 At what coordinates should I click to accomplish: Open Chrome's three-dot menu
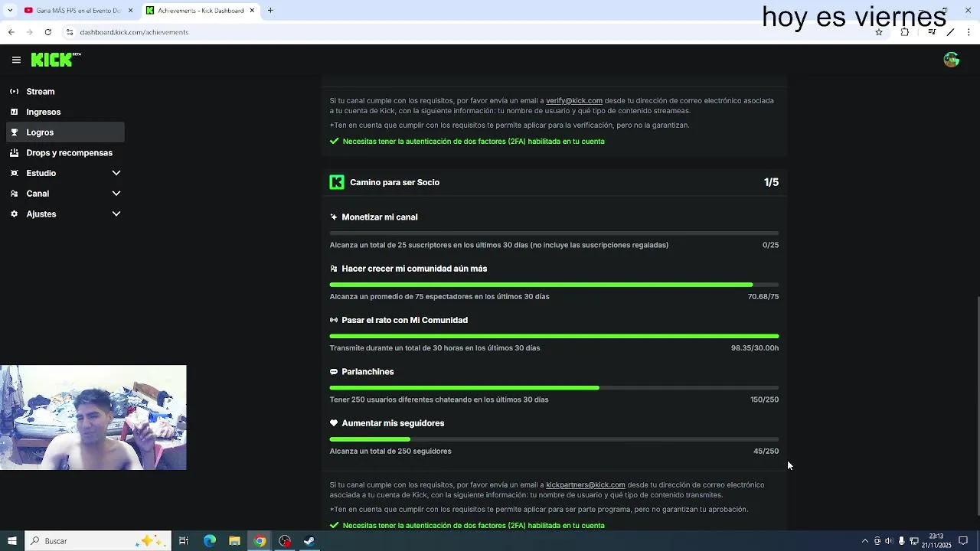969,32
